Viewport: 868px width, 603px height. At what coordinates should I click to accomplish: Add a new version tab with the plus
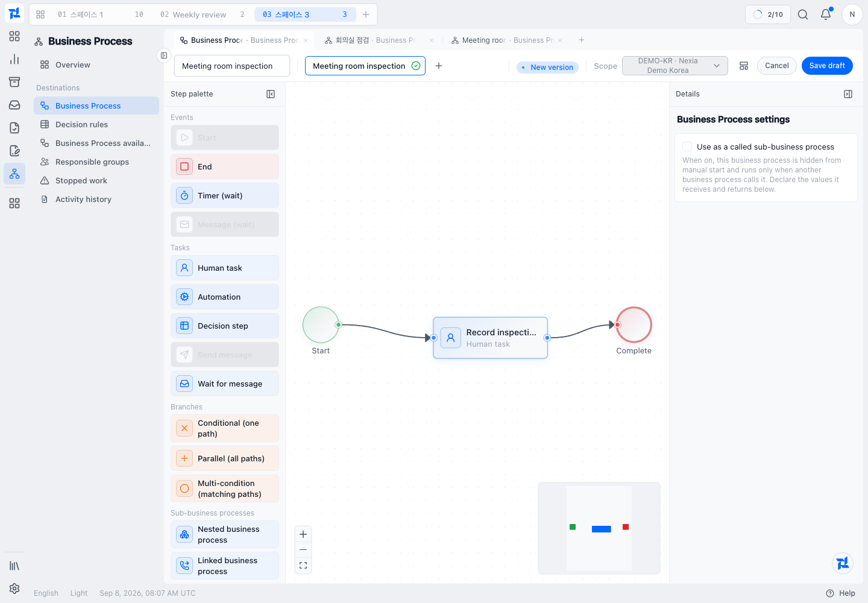click(x=439, y=66)
